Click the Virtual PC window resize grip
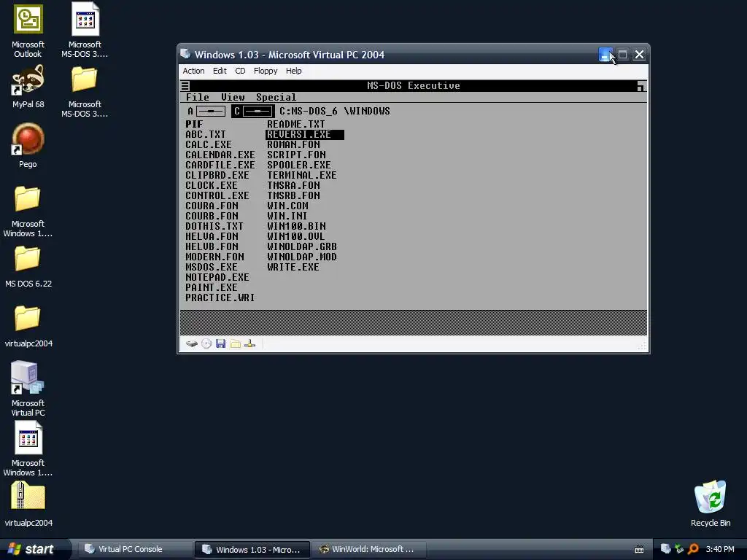 coord(643,346)
